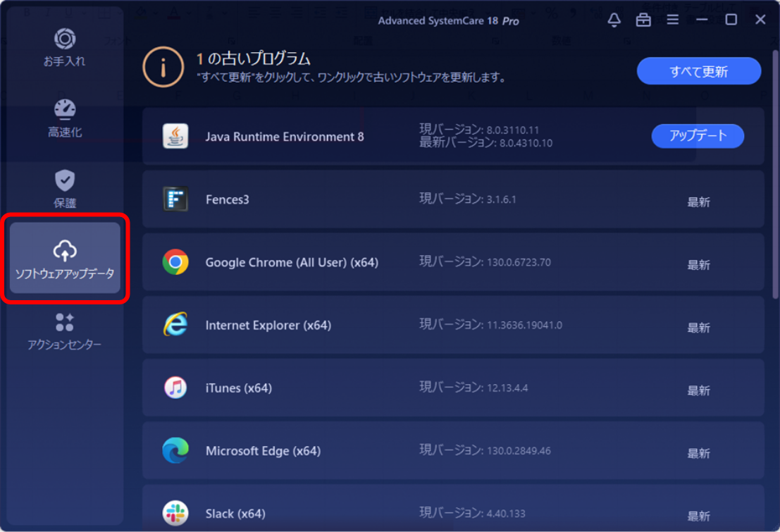Click 最新 status for Slack

[698, 516]
